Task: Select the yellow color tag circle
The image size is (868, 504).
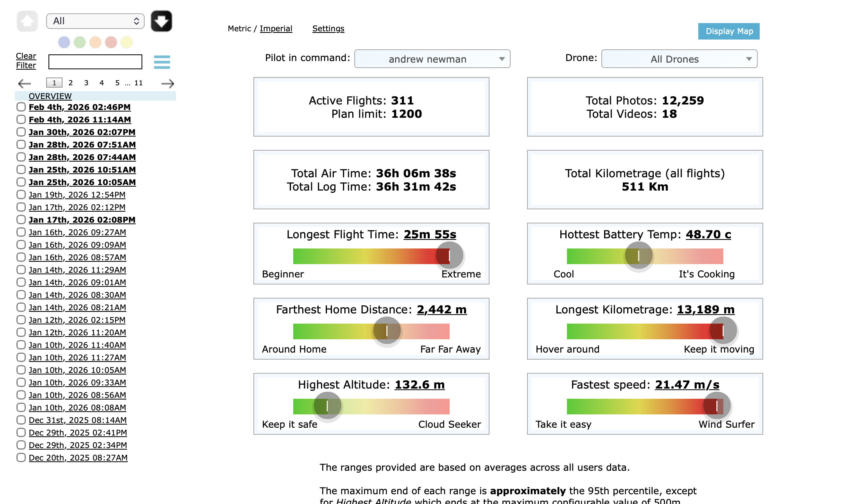Action: click(127, 42)
